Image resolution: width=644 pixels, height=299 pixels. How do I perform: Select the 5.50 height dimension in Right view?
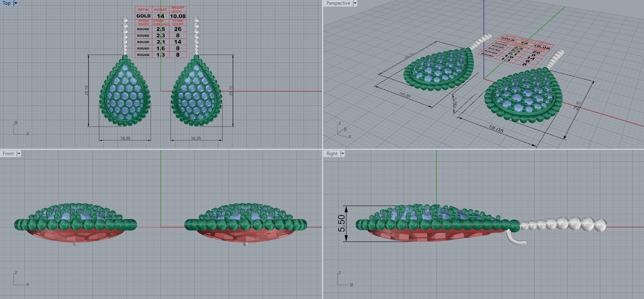(x=342, y=223)
